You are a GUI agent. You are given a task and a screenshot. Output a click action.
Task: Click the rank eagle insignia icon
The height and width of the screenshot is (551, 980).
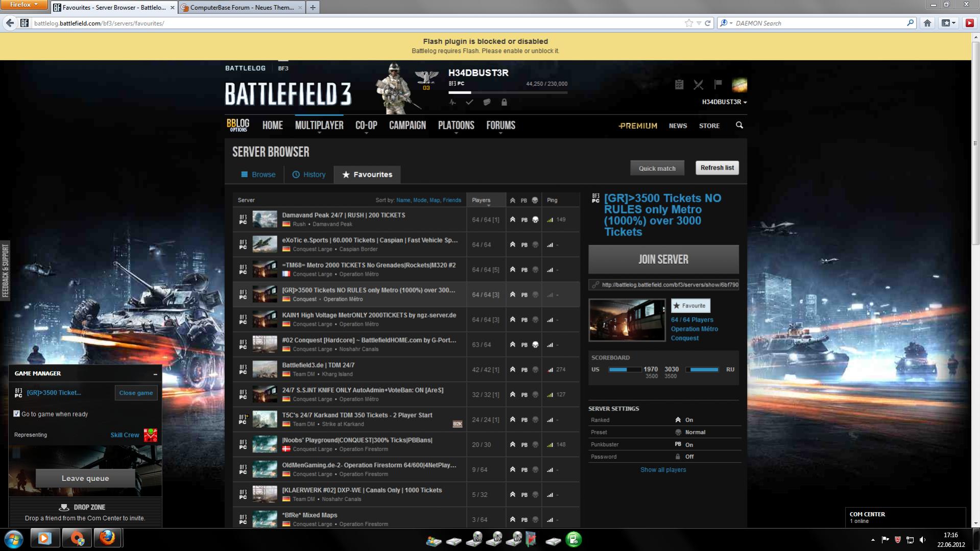pos(426,78)
